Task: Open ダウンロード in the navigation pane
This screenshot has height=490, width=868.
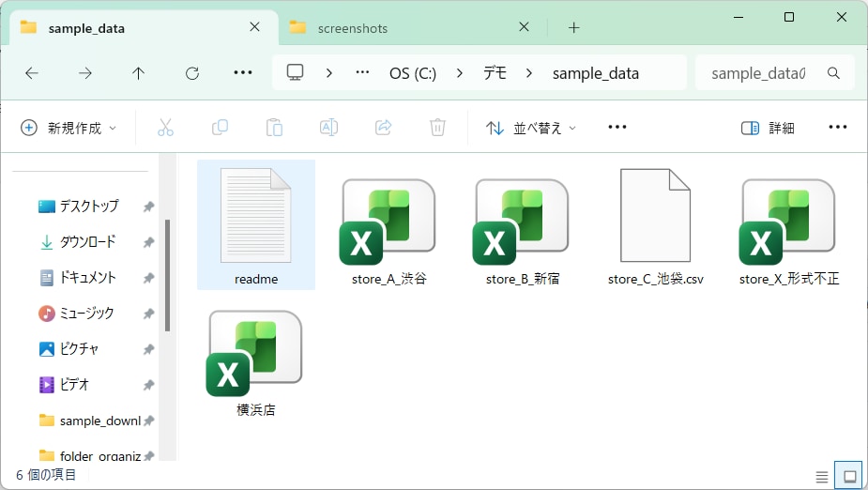Action: [x=87, y=242]
